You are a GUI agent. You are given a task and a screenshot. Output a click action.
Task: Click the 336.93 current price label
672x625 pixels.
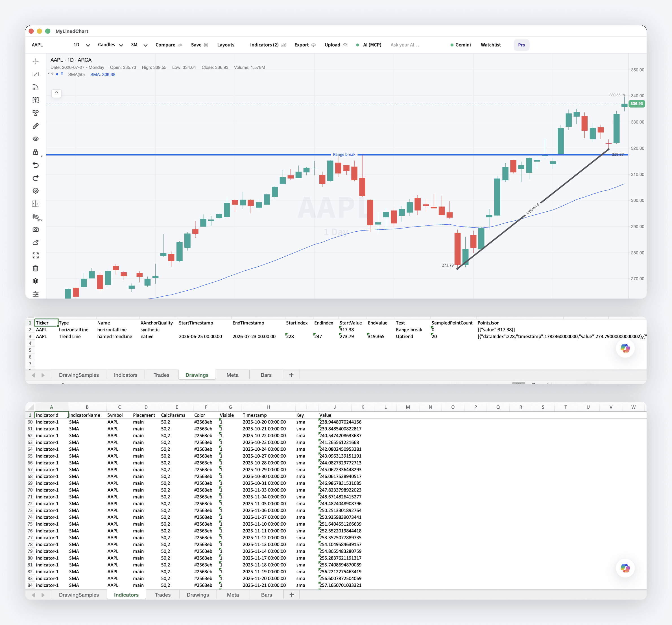coord(636,104)
